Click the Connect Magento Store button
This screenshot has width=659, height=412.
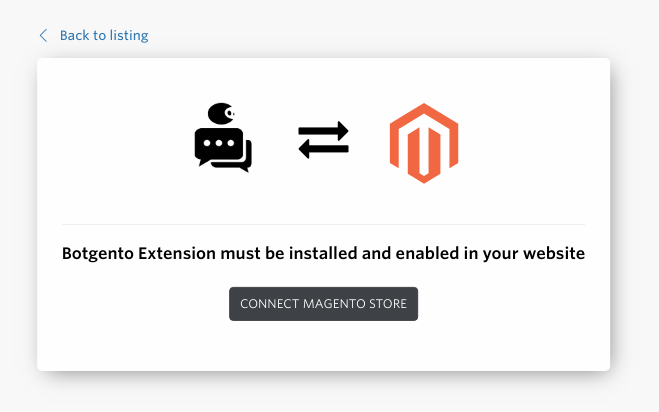point(323,304)
